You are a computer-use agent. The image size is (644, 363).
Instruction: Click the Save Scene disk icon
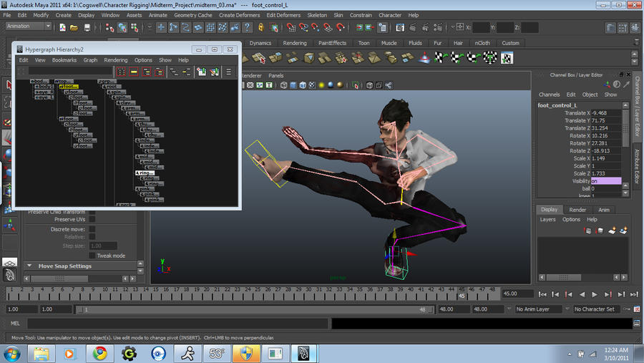point(87,27)
